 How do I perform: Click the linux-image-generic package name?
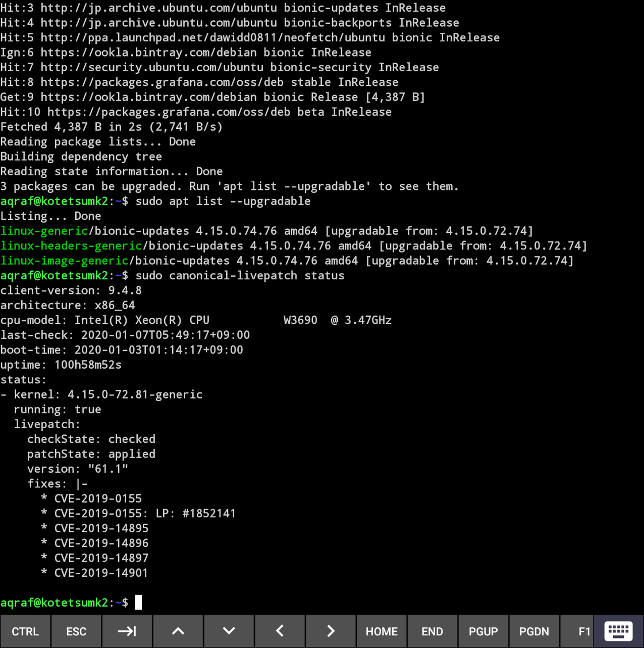65,261
